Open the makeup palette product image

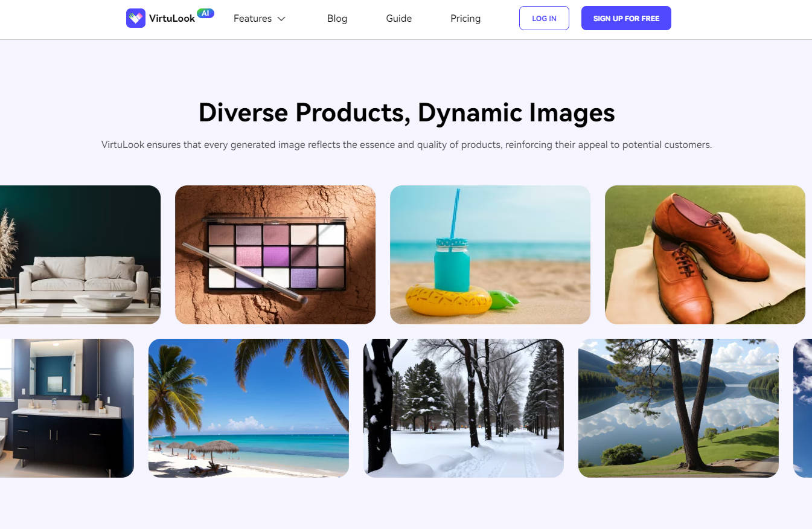tap(275, 254)
